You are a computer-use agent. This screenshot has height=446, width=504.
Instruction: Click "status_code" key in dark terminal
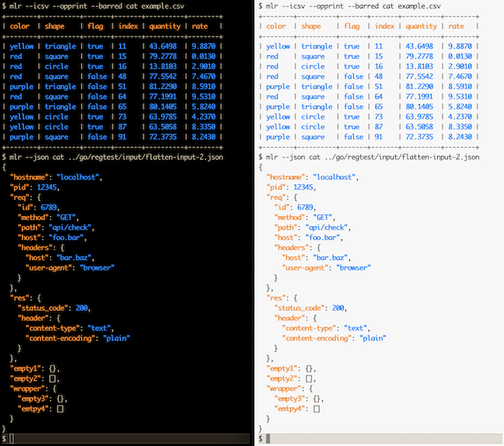point(43,308)
